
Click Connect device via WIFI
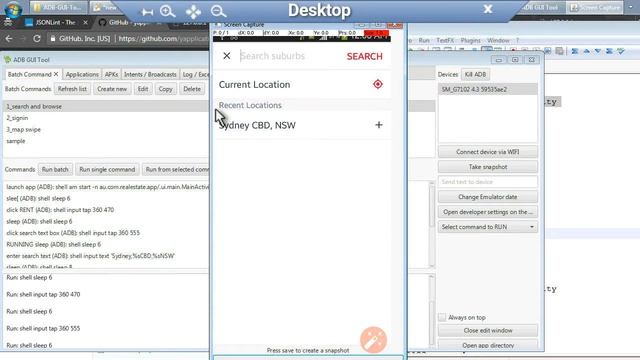click(488, 152)
